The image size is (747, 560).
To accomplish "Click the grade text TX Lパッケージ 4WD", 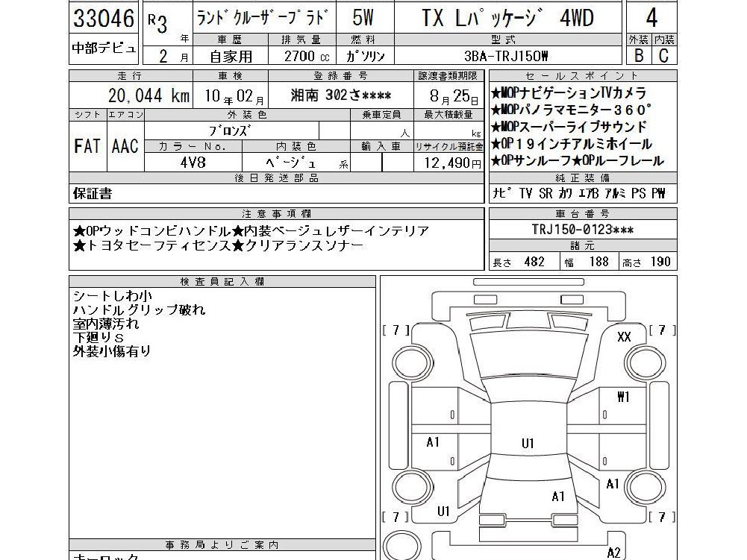I will 508,19.
